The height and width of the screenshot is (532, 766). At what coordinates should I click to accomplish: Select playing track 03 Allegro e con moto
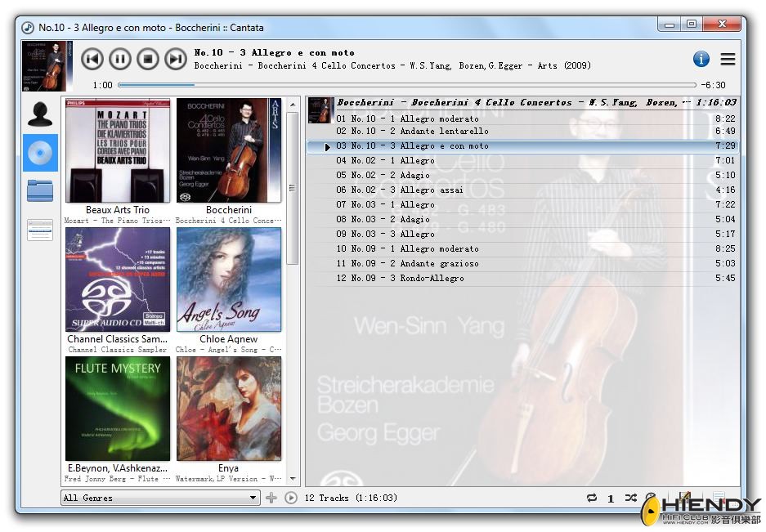(x=522, y=145)
